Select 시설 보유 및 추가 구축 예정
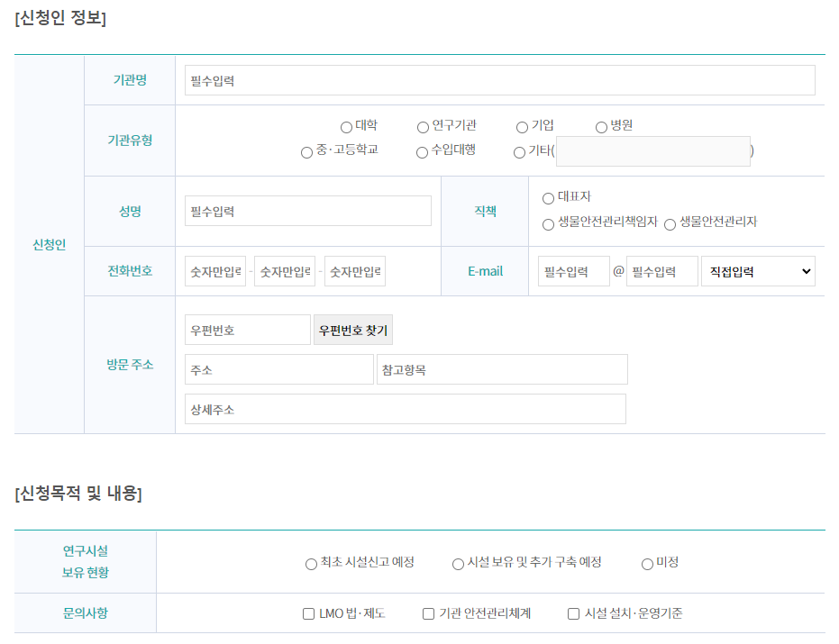The image size is (839, 644). (x=458, y=565)
